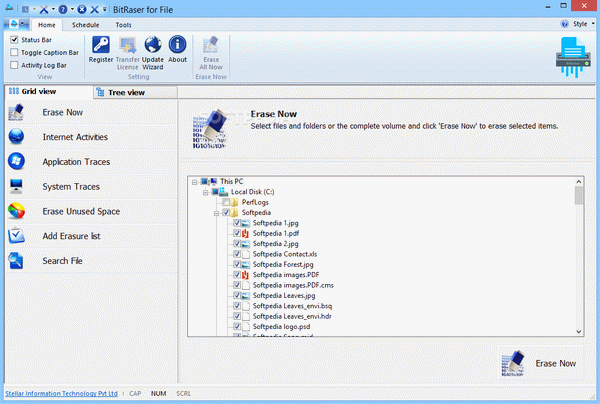The height and width of the screenshot is (404, 600).
Task: Collapse the Softpedia folder node
Action: pyautogui.click(x=217, y=213)
